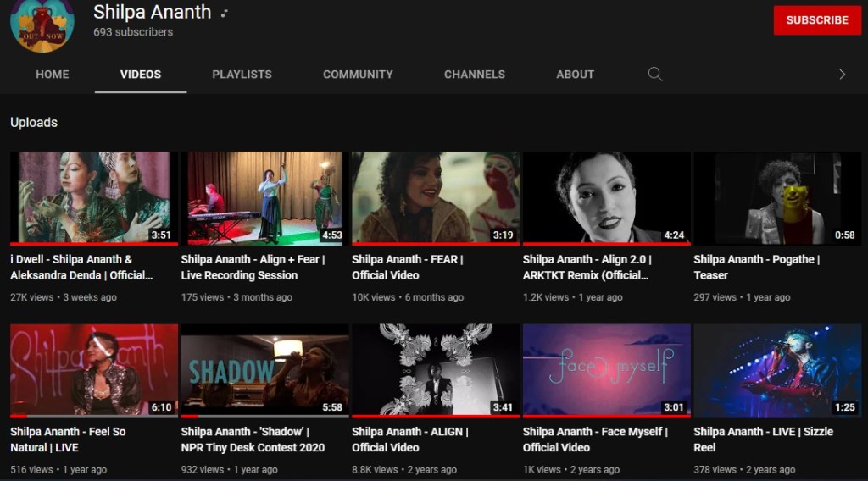Click the music note artist badge

pos(225,13)
